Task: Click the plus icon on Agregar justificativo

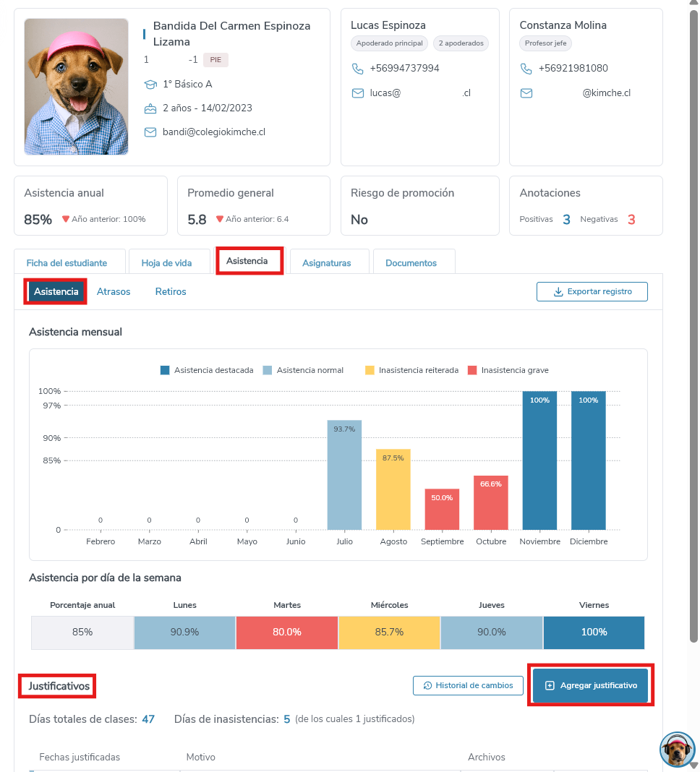Action: (550, 685)
